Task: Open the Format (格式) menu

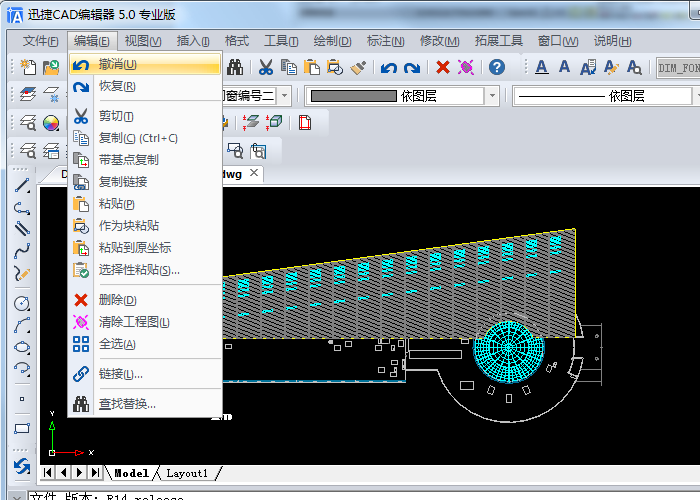Action: coord(237,41)
